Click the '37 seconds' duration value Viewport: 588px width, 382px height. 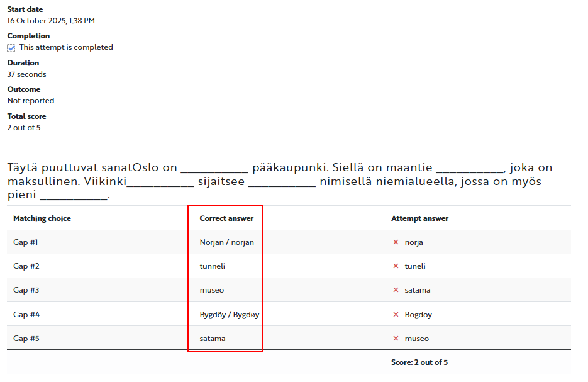pyautogui.click(x=26, y=74)
